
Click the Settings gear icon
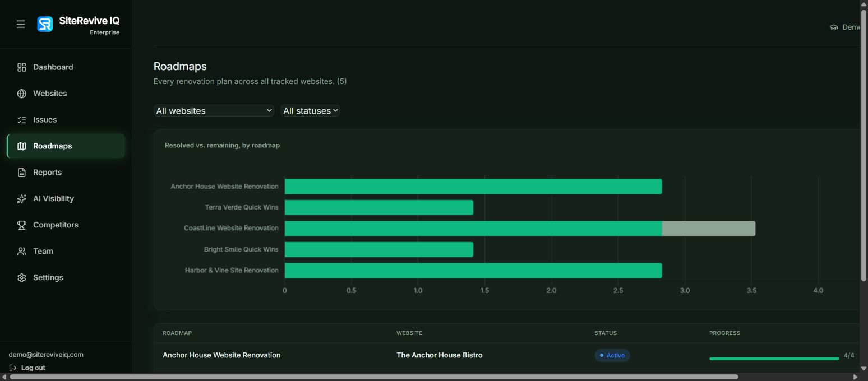click(x=22, y=278)
